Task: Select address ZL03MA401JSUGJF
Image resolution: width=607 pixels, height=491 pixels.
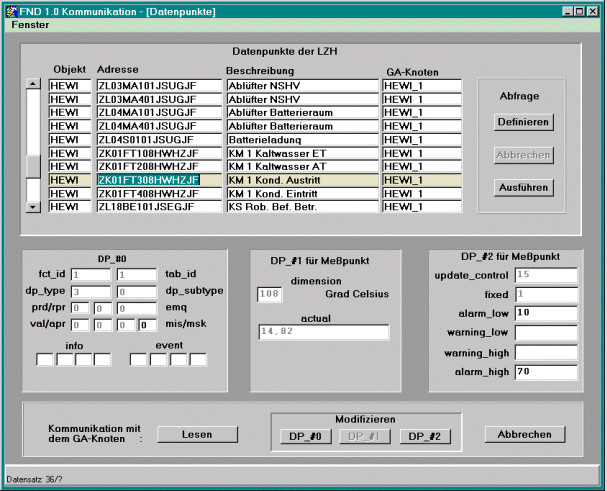Action: [x=159, y=100]
